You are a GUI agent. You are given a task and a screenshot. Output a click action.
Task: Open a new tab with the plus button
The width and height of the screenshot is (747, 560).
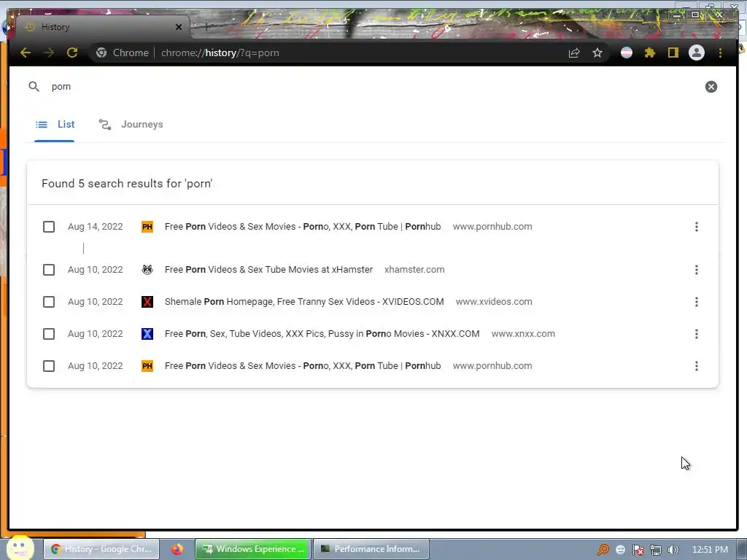click(x=206, y=27)
